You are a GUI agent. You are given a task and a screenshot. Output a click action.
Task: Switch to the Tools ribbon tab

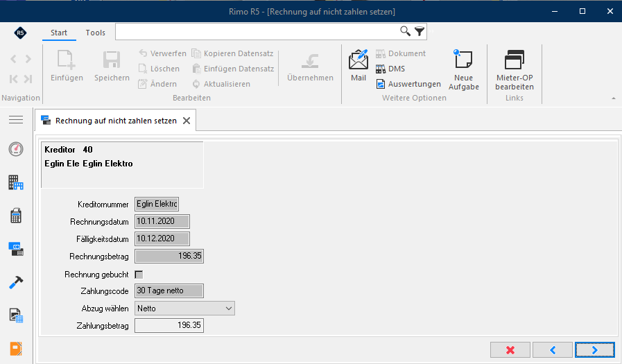coord(95,33)
